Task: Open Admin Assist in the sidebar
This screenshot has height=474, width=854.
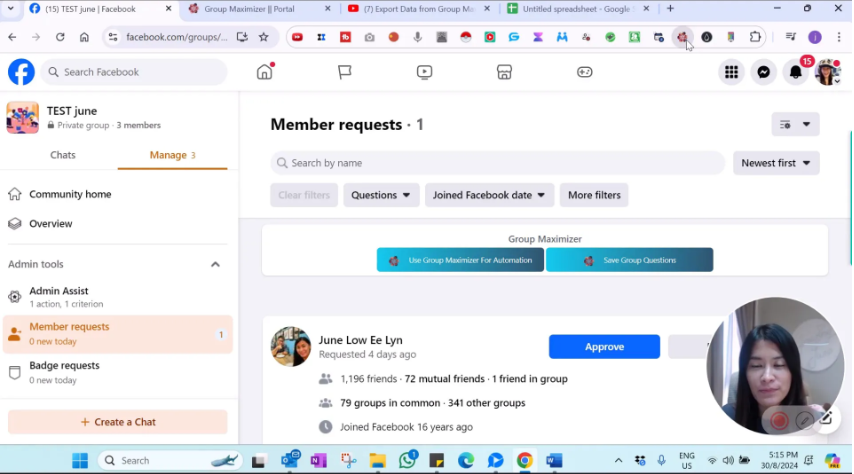Action: click(x=59, y=291)
